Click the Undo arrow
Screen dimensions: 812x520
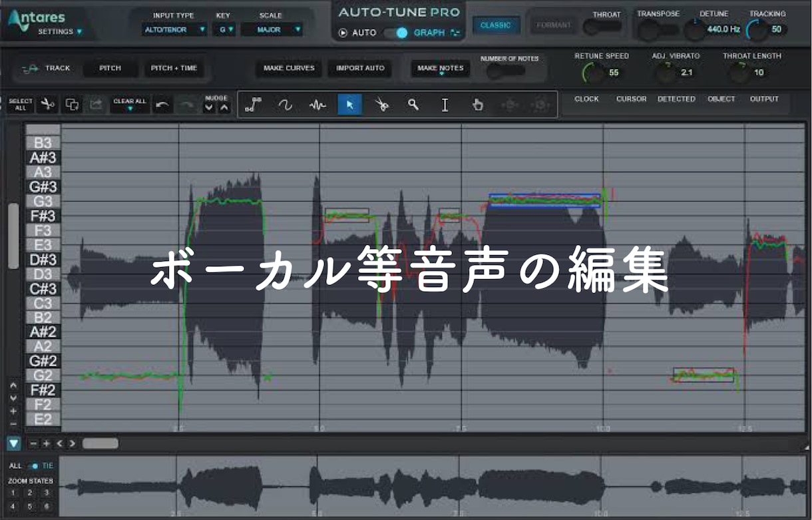pos(162,105)
